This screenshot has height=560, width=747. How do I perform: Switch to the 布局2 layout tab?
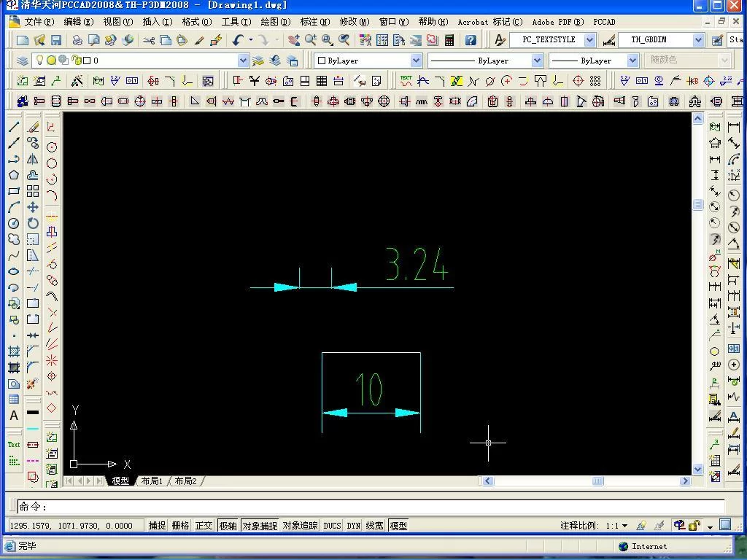pyautogui.click(x=186, y=481)
